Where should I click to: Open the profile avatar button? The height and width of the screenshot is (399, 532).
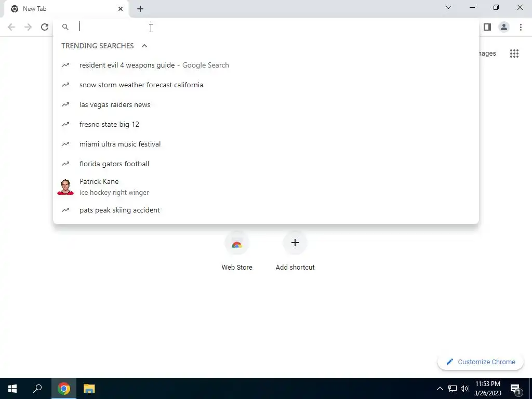coord(504,27)
